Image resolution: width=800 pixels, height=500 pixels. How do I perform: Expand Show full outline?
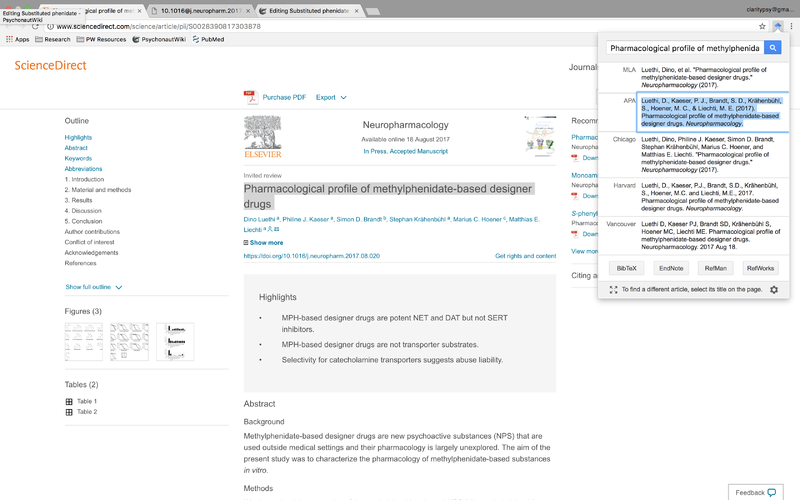point(94,287)
